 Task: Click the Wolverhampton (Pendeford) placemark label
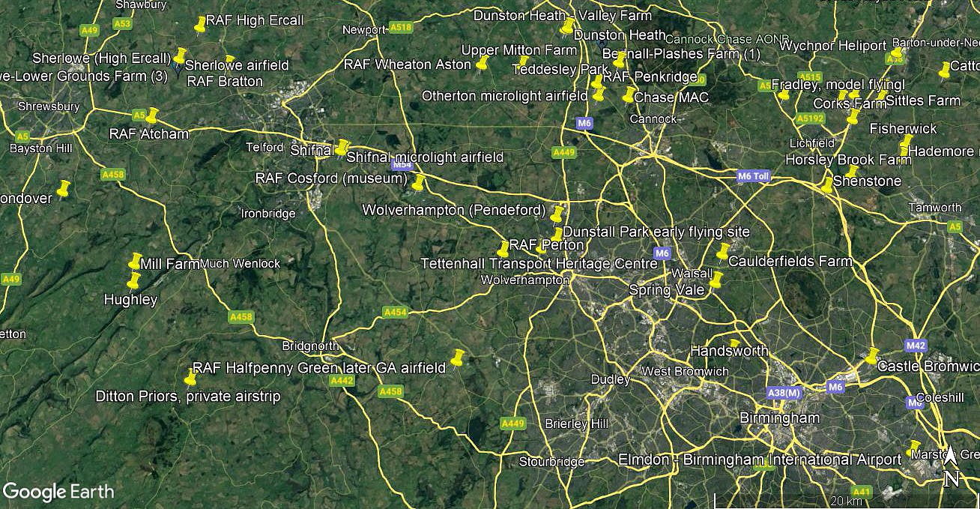click(455, 211)
